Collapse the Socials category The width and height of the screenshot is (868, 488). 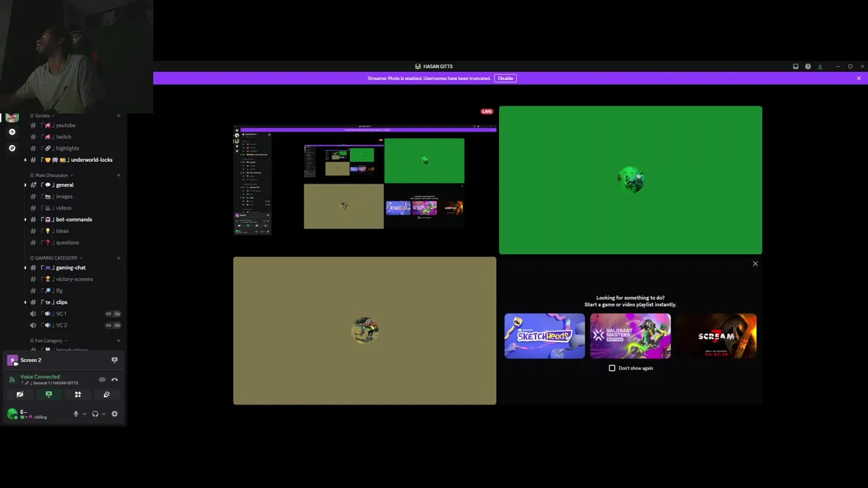click(43, 116)
